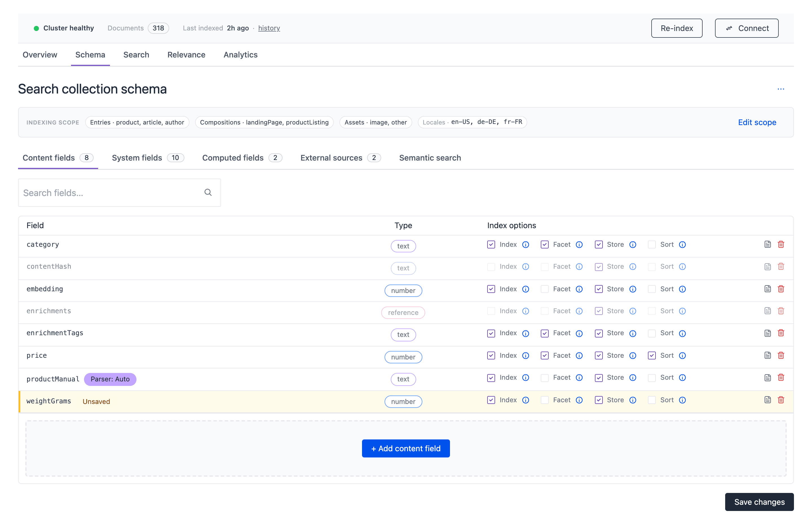
Task: Open document icon for enrichmentTags field
Action: click(x=768, y=333)
